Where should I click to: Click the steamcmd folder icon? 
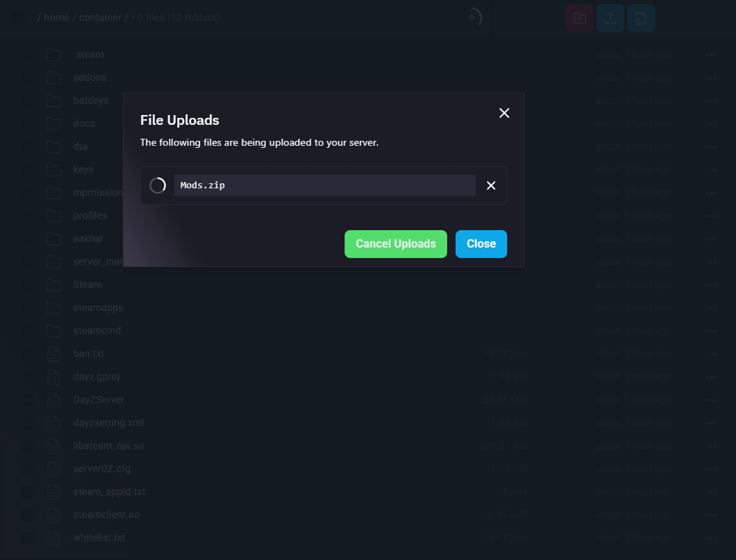[x=54, y=331]
